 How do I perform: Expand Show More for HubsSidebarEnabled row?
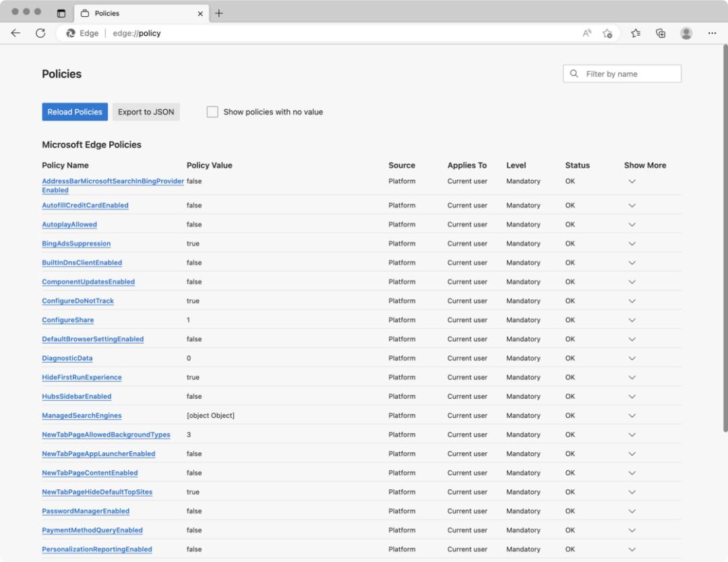pos(632,396)
